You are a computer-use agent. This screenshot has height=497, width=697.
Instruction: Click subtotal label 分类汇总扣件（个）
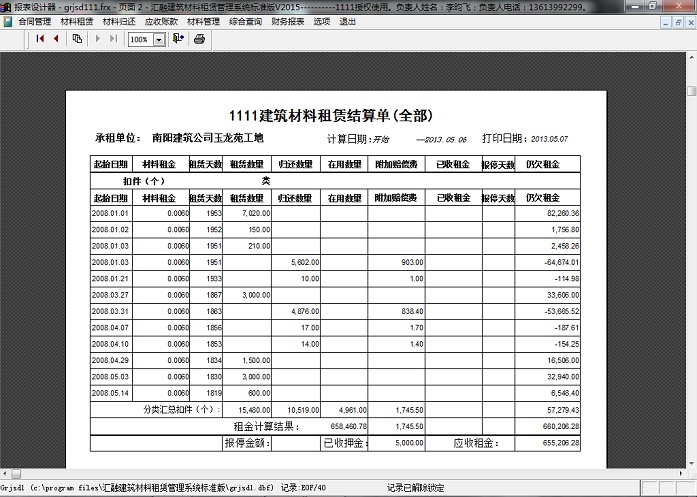point(182,409)
